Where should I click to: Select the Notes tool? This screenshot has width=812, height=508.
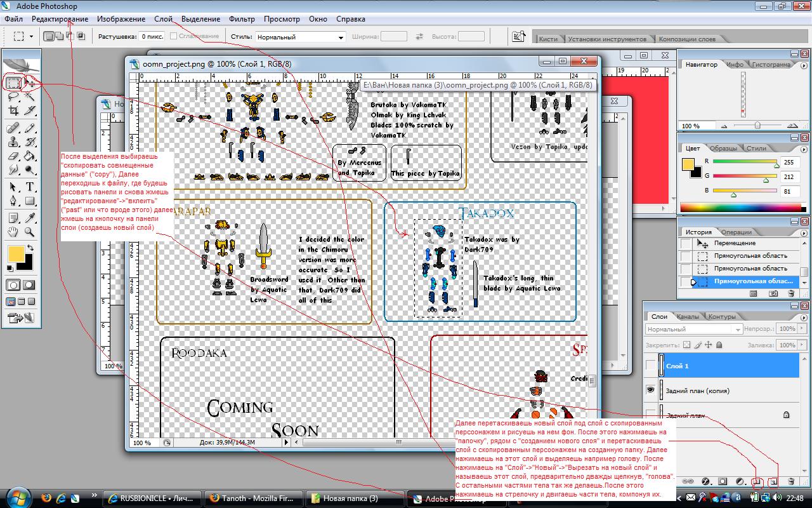pos(13,218)
